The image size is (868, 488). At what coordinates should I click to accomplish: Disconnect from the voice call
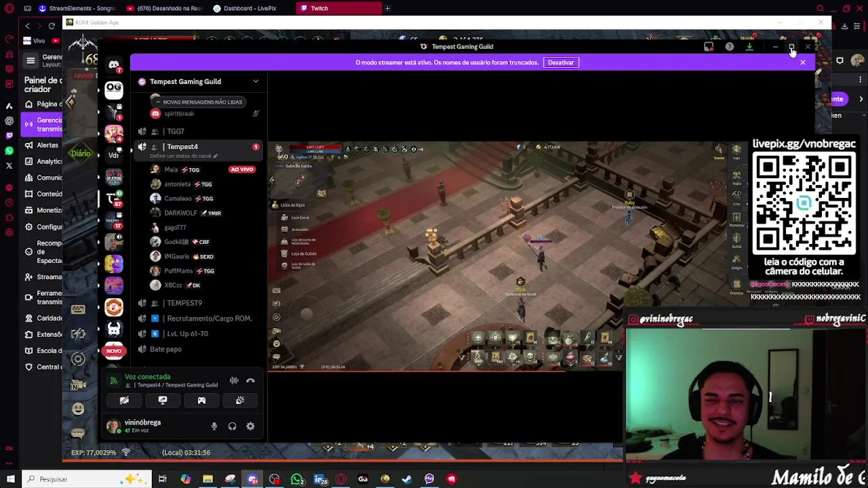pos(250,381)
